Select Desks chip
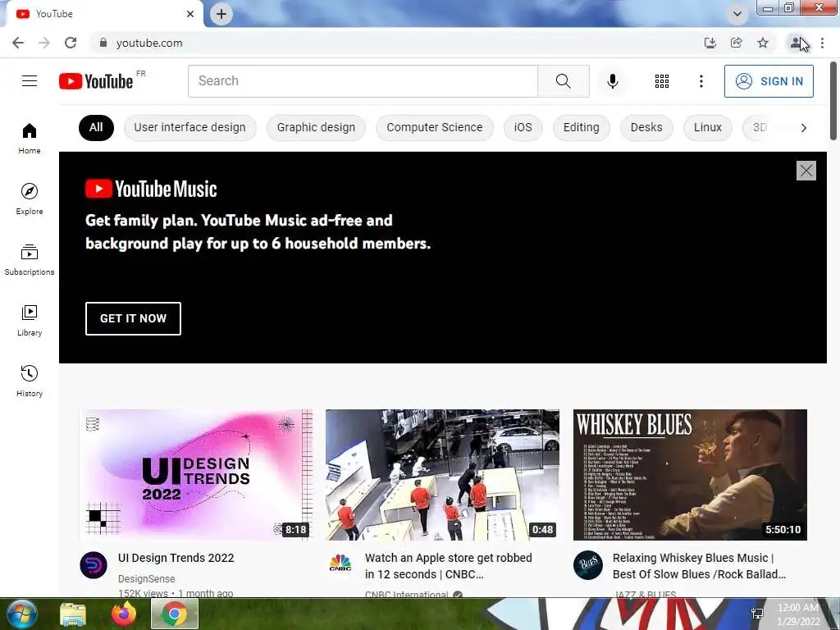 (x=646, y=127)
